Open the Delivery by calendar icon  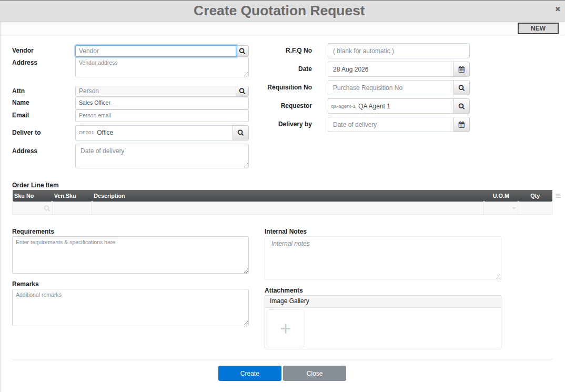[461, 125]
